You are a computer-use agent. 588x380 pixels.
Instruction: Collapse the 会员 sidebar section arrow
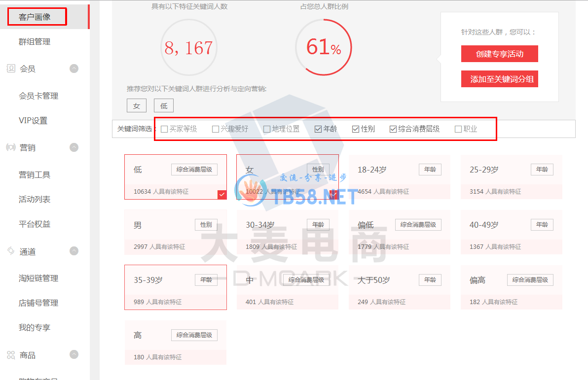[74, 69]
